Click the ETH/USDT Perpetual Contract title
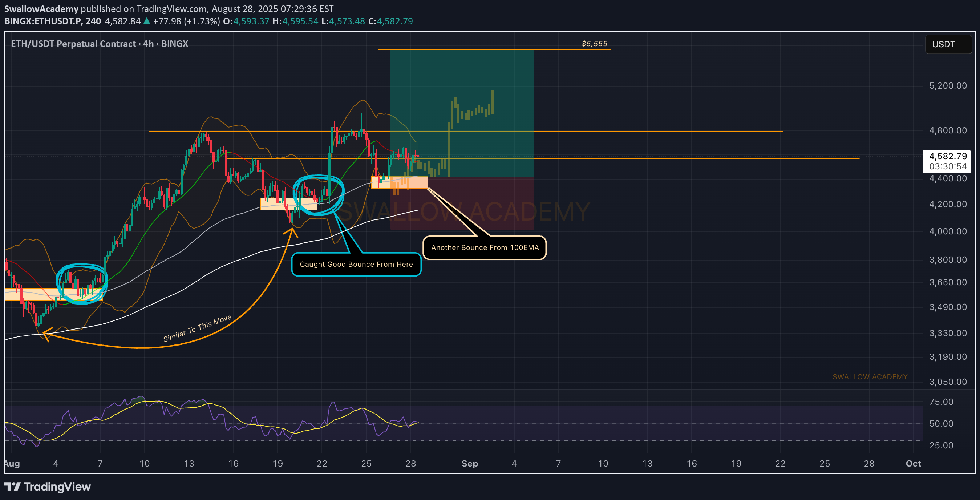The height and width of the screenshot is (500, 980). point(99,44)
